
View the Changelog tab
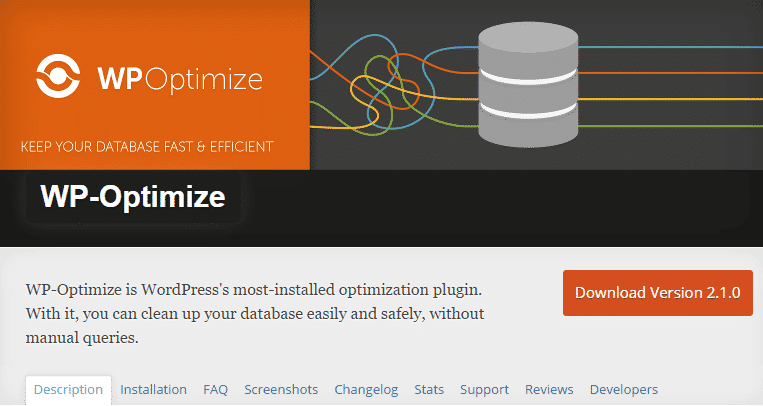click(x=366, y=390)
